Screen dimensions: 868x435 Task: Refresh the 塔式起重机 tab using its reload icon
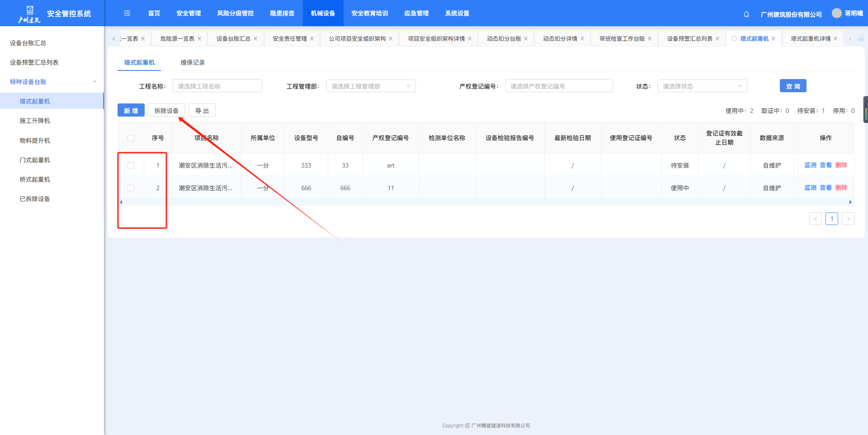[734, 39]
